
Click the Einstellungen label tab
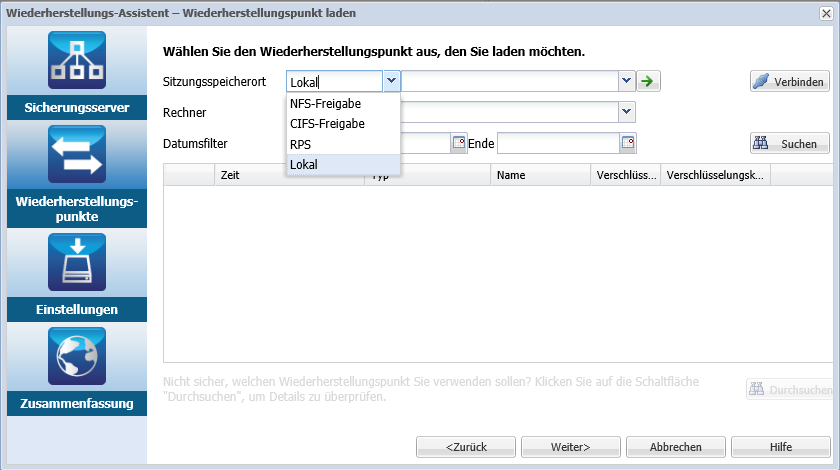77,309
